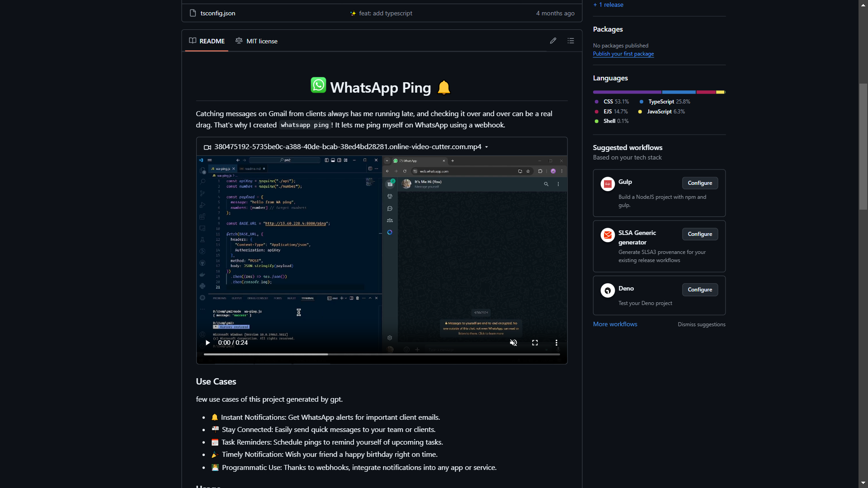Click the Languages heading

[610, 78]
